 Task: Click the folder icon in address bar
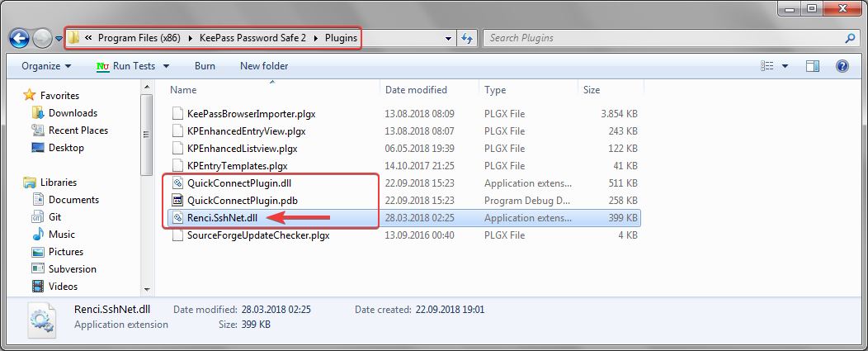74,38
